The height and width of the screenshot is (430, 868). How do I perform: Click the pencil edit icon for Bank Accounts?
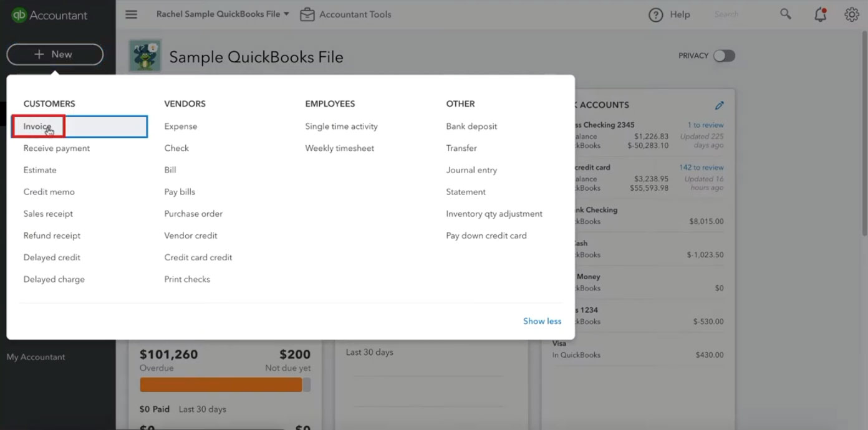coord(720,105)
